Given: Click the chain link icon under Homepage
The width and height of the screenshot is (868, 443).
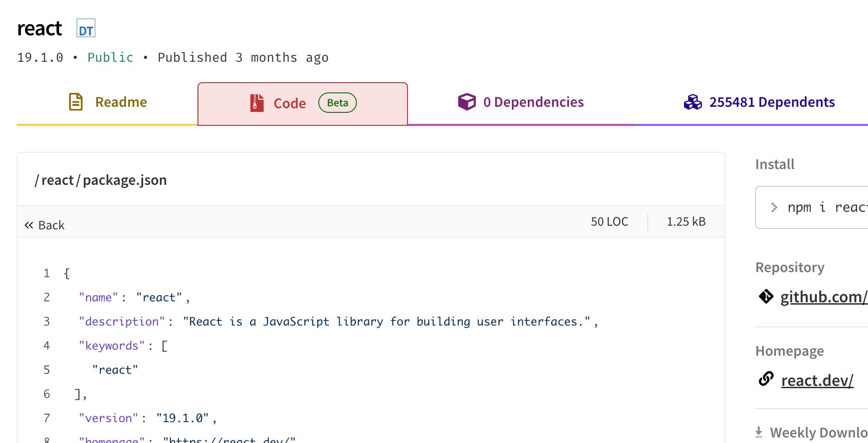Looking at the screenshot, I should (766, 379).
